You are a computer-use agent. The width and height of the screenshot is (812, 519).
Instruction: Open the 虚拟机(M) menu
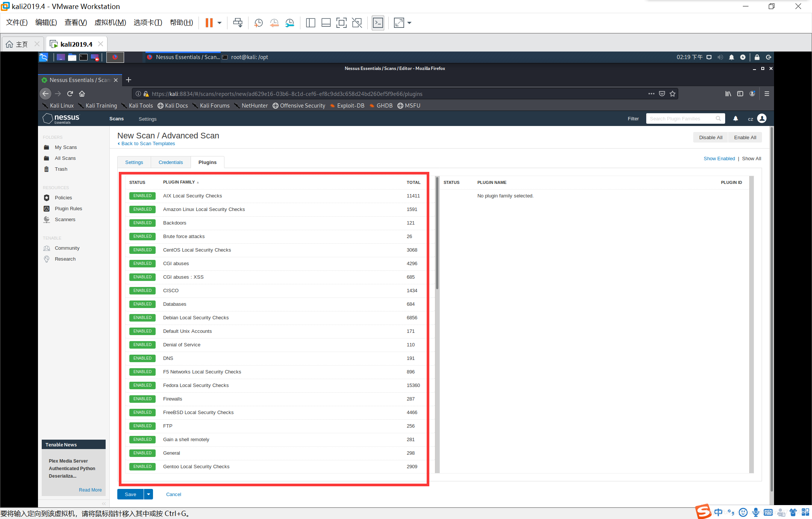[x=110, y=23]
